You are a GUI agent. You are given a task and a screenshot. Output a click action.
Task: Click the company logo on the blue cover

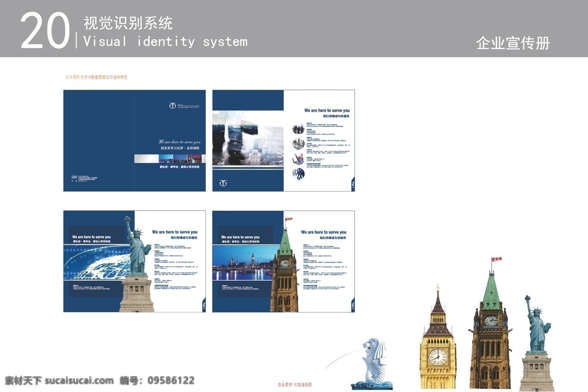click(x=185, y=106)
